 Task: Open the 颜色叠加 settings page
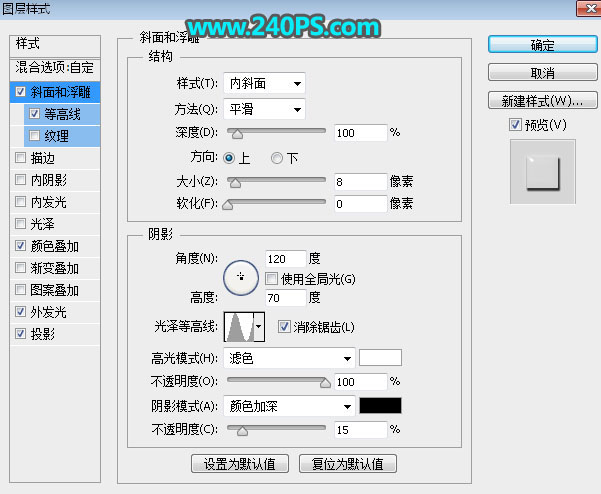coord(54,246)
